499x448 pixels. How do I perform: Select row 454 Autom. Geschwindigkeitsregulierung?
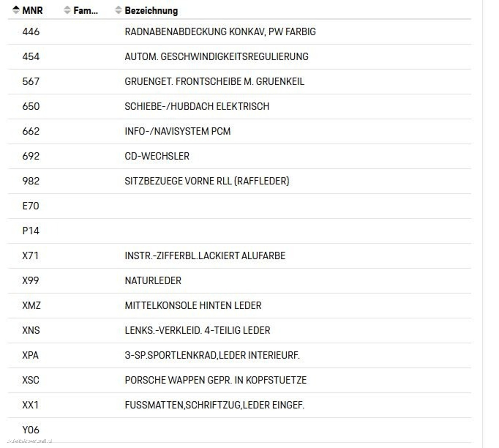point(239,57)
